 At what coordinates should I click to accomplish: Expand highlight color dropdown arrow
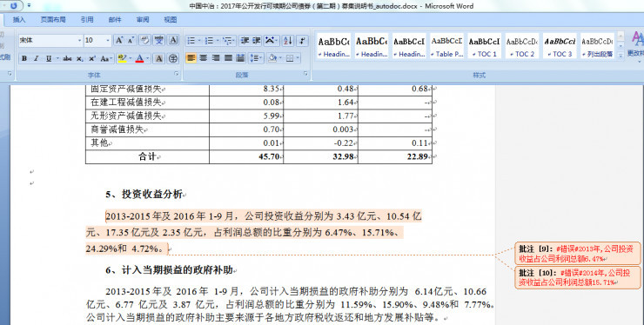pyautogui.click(x=130, y=59)
